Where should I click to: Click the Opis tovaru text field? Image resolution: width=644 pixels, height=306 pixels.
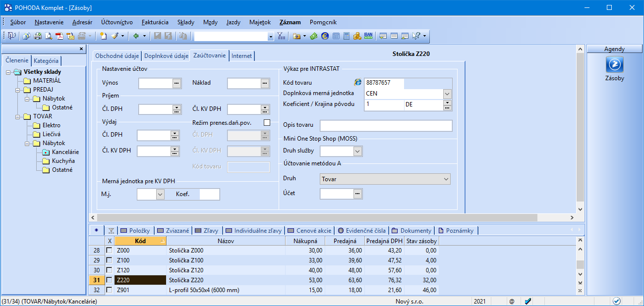point(386,126)
